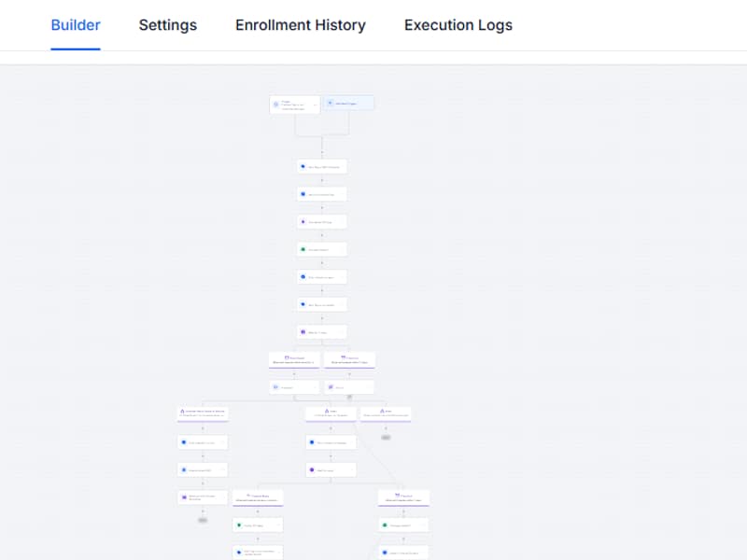Open the Enrollment History tab

(301, 25)
